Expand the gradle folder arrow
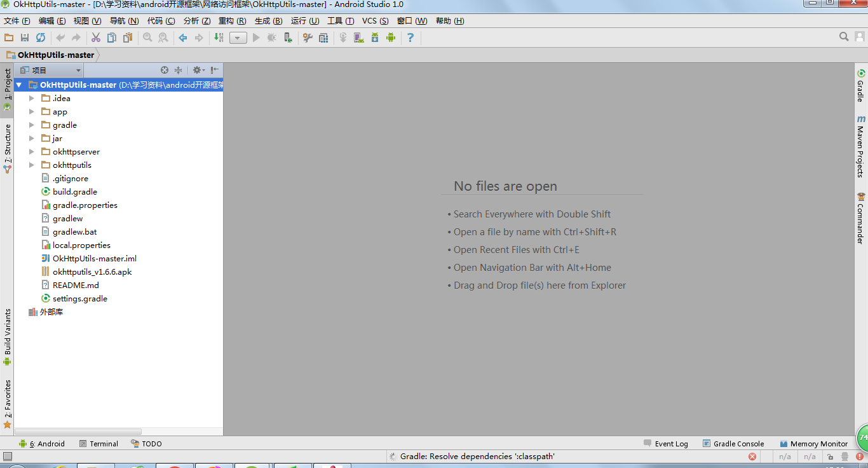Viewport: 868px width, 468px height. 31,125
